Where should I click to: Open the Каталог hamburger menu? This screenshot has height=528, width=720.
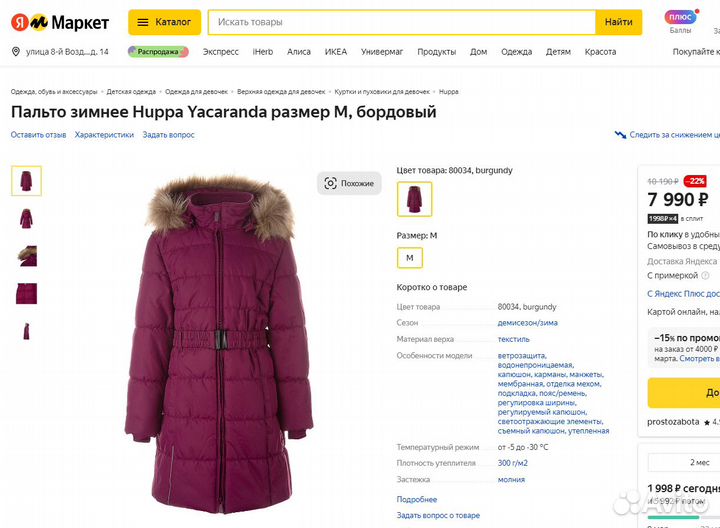(x=164, y=22)
